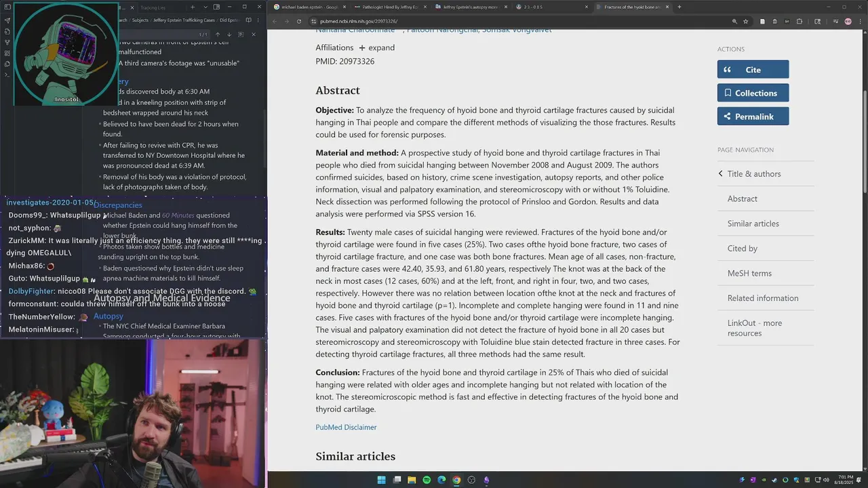The width and height of the screenshot is (868, 488).
Task: Click Subjects breadcrumb in Obsidian
Action: [140, 20]
